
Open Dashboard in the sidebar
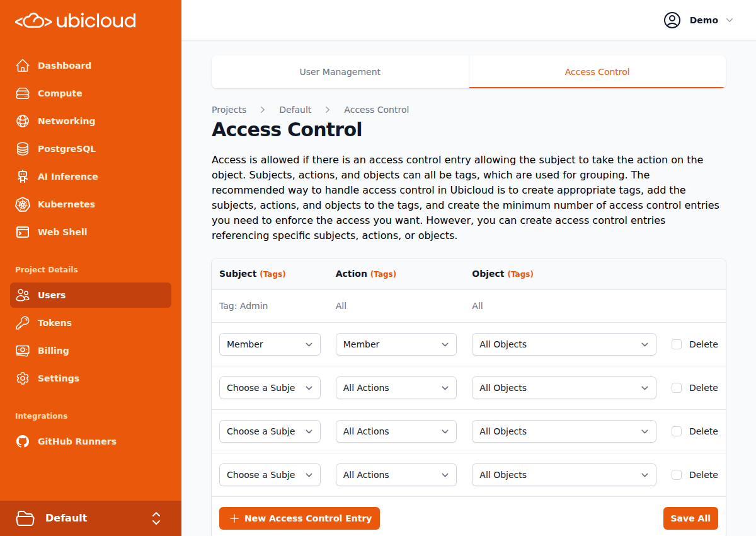(91, 66)
